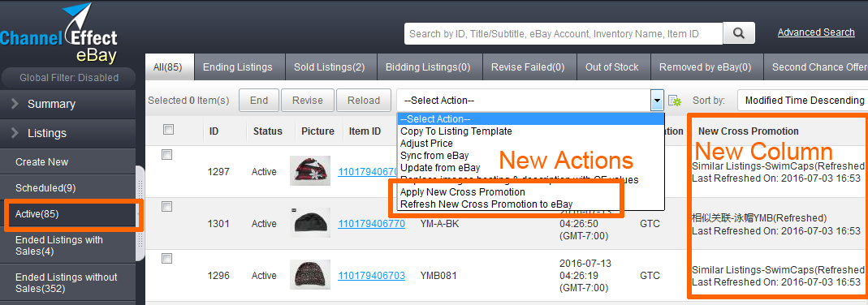868x305 pixels.
Task: Toggle the select-all checkbox in table header
Action: pyautogui.click(x=169, y=129)
